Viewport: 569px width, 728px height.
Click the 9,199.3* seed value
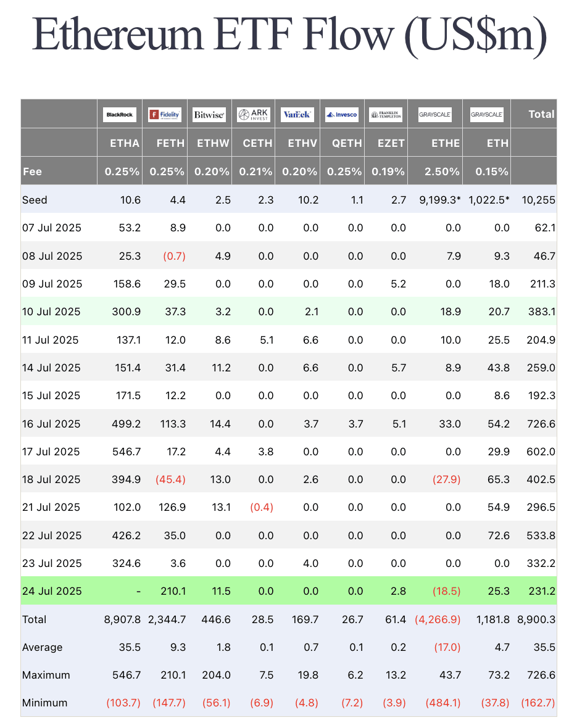(x=440, y=200)
